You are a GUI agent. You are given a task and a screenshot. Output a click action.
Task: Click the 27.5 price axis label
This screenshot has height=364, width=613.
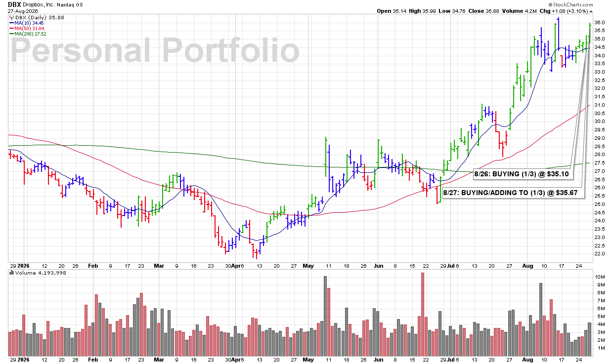[599, 163]
